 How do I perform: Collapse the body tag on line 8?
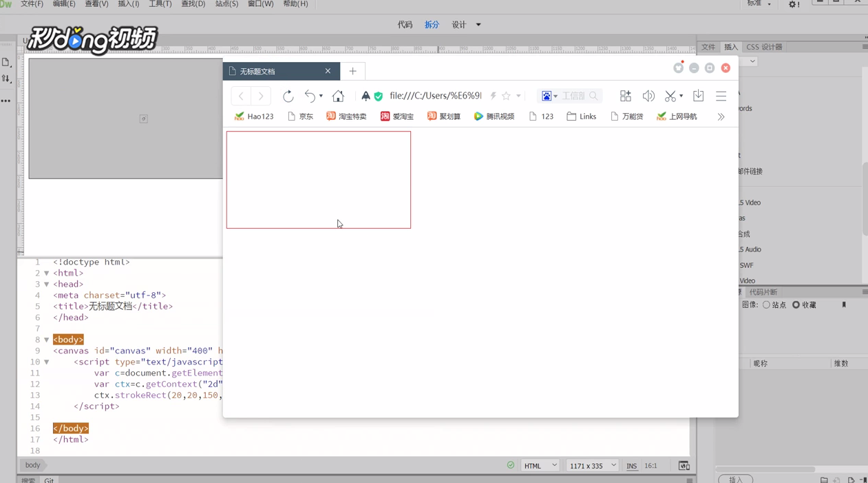tap(47, 340)
